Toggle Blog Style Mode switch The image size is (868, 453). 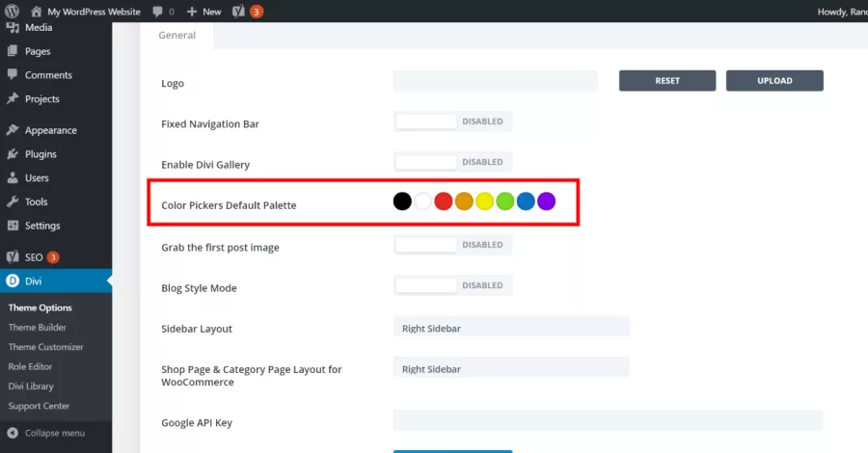pyautogui.click(x=453, y=285)
